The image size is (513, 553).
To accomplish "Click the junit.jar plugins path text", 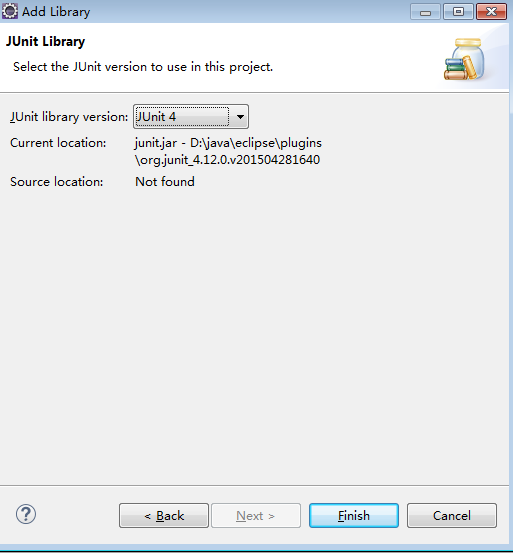I will click(228, 143).
